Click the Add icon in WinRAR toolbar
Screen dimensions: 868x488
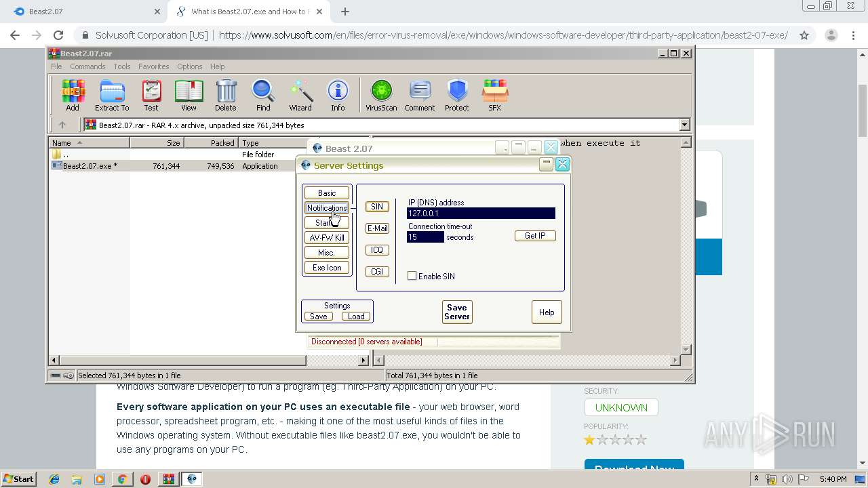tap(73, 95)
